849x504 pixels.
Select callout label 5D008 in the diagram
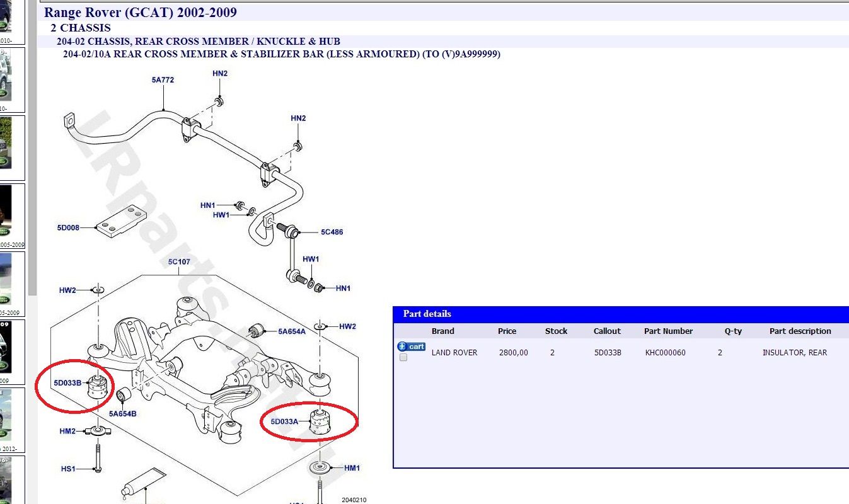point(68,227)
